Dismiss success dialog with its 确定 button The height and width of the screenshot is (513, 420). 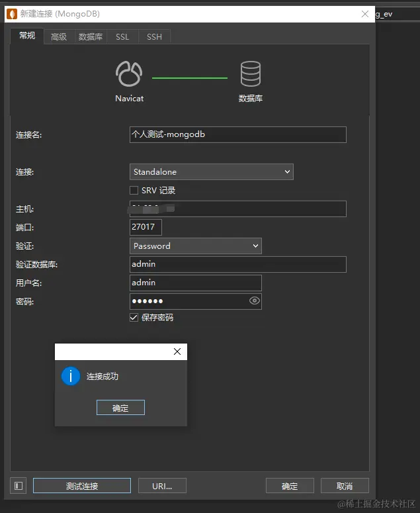120,408
